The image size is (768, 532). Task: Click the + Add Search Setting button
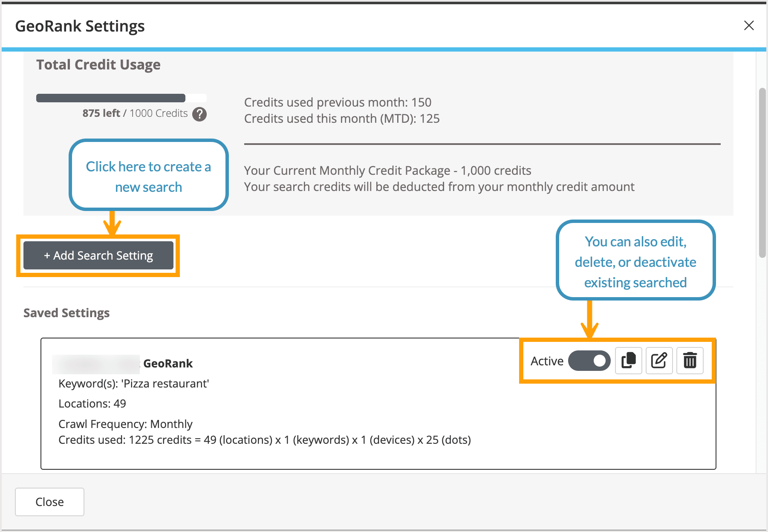[98, 255]
